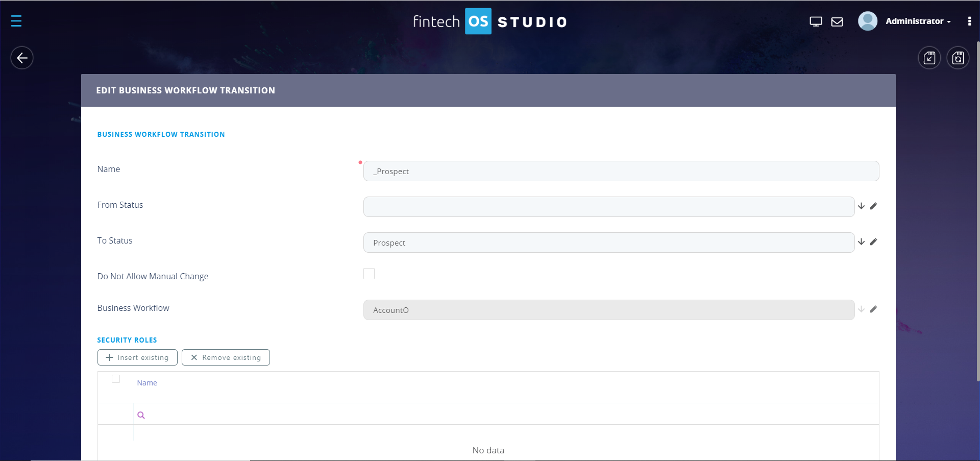Enable Do Not Allow Manual Change checkbox
Image resolution: width=980 pixels, height=461 pixels.
(369, 274)
